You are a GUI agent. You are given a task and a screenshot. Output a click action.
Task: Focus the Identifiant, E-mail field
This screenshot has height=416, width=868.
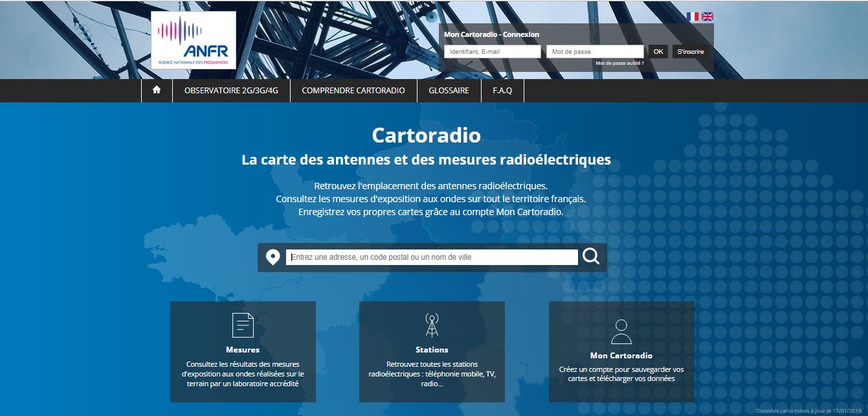coord(492,52)
